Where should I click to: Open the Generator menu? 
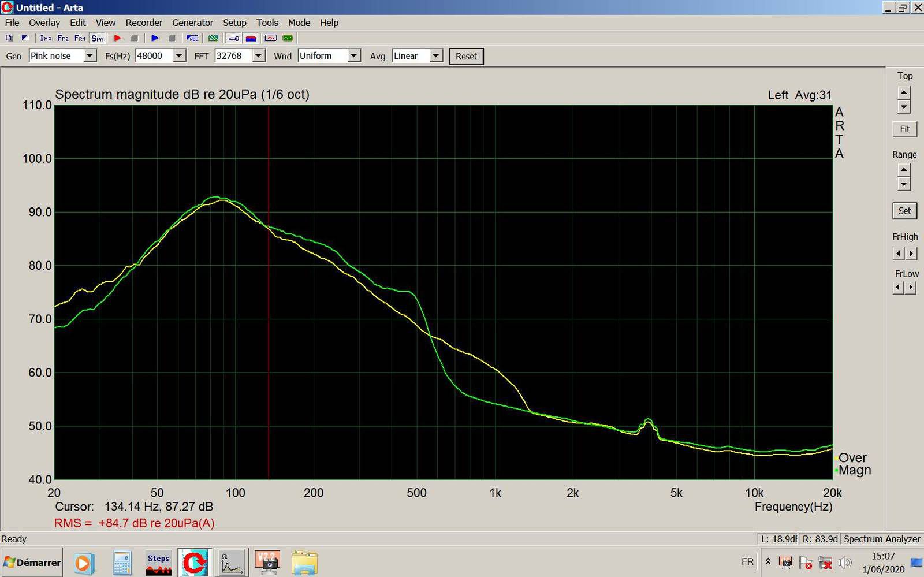[193, 23]
